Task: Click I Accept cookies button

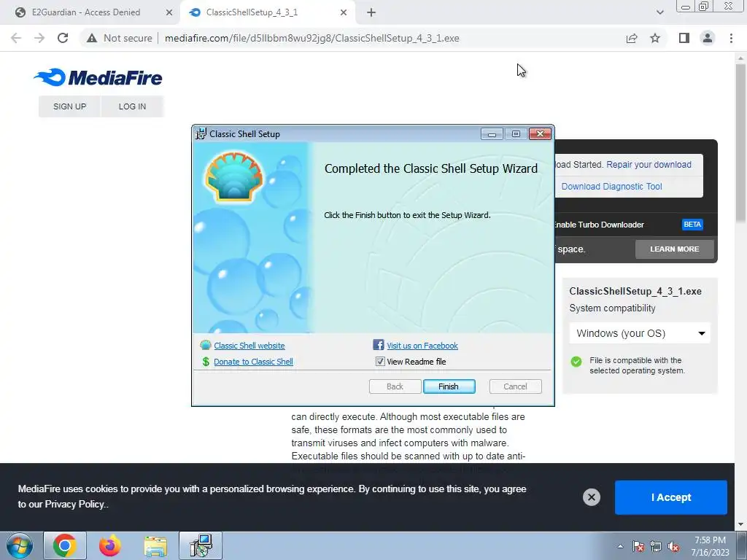Action: [x=671, y=497]
